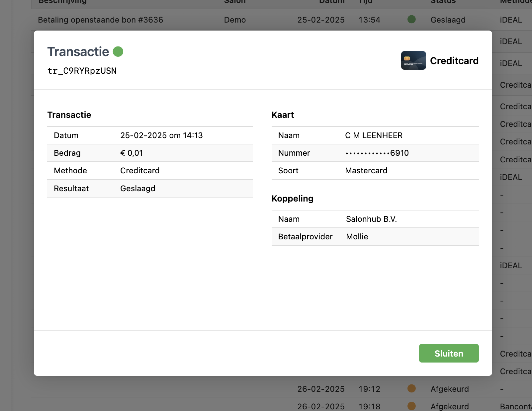The image size is (532, 411).
Task: Click the date value 25-02-2025 om 14:13
Action: click(x=161, y=135)
